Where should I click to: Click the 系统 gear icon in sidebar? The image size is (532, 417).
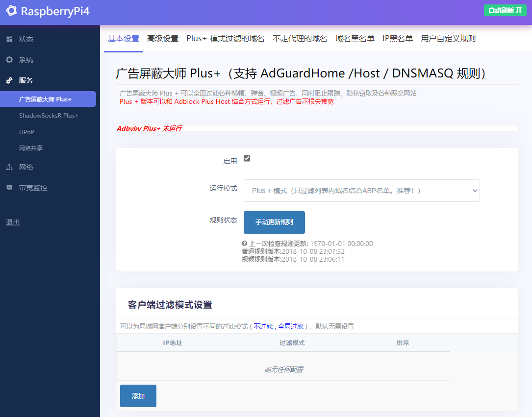click(x=8, y=61)
